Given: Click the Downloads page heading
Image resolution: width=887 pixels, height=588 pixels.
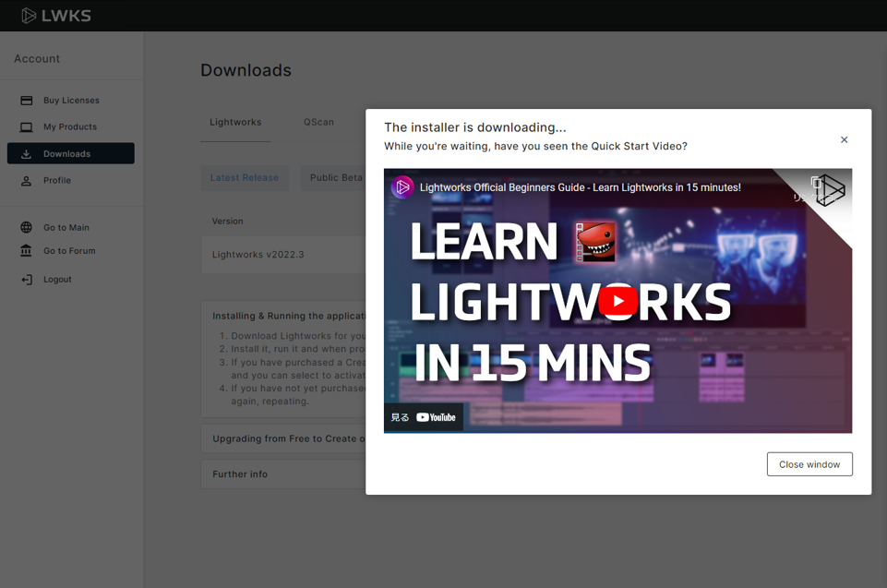Looking at the screenshot, I should click(x=246, y=70).
